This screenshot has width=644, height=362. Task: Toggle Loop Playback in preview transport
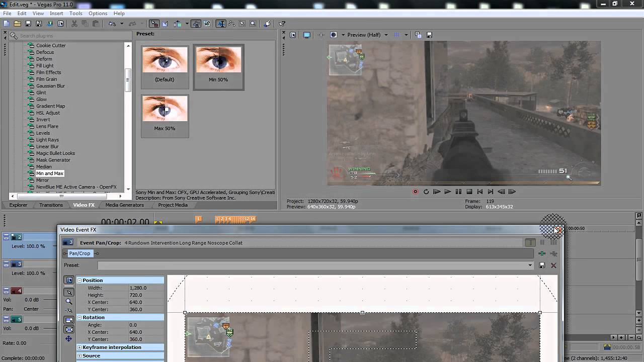click(426, 192)
